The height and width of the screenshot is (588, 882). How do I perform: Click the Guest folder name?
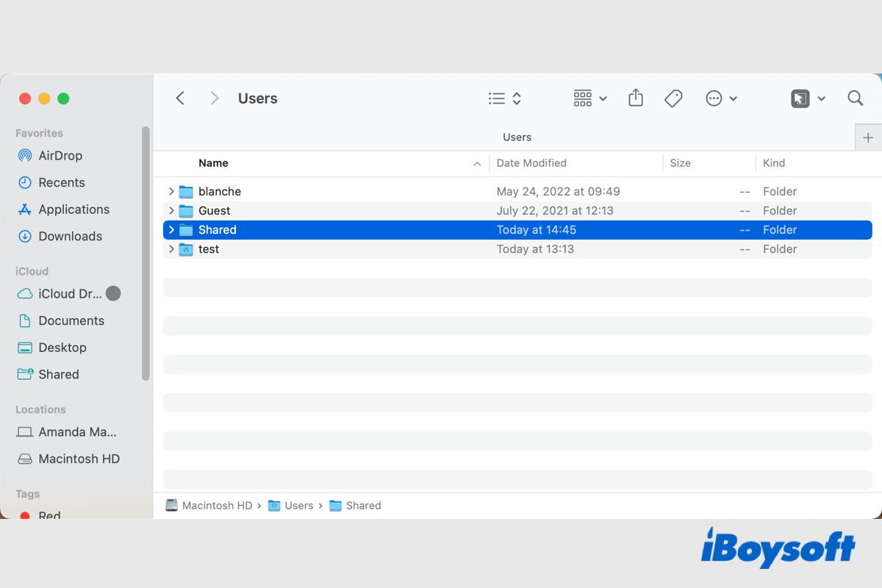(215, 210)
